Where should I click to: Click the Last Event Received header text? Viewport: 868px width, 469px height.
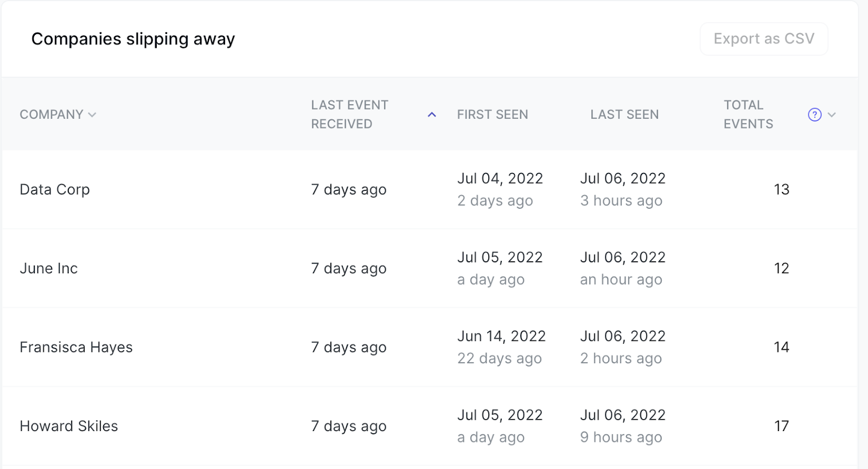tap(349, 115)
